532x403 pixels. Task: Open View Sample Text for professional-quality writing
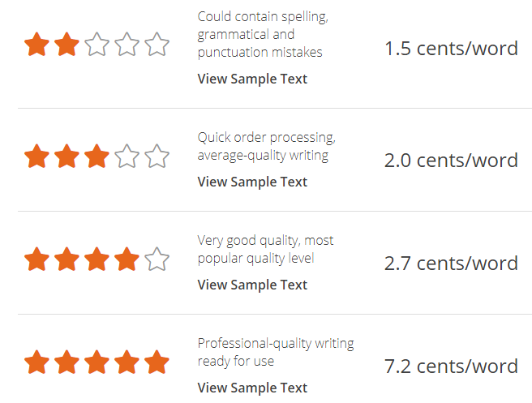(252, 388)
